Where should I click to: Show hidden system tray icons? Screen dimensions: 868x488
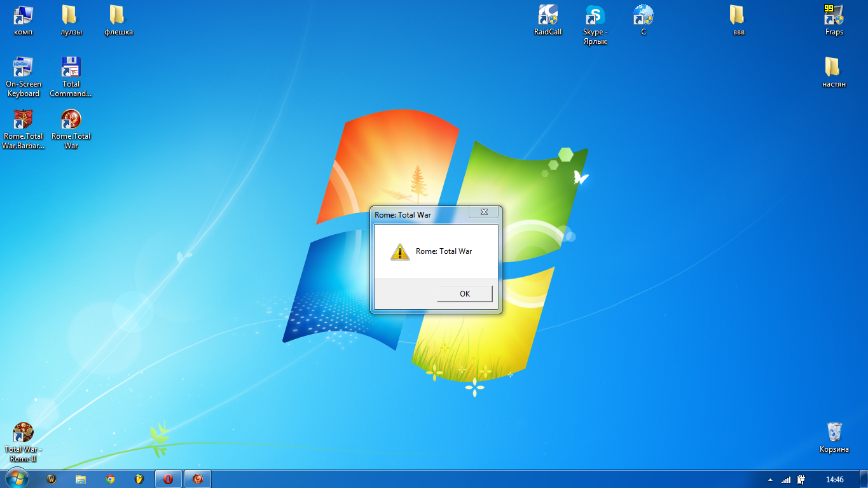tap(771, 480)
